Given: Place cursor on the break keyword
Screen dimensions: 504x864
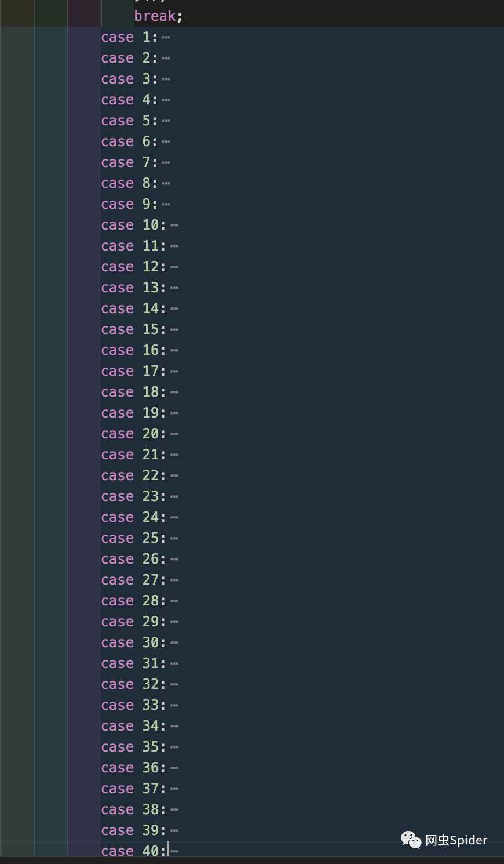Looking at the screenshot, I should click(x=155, y=16).
